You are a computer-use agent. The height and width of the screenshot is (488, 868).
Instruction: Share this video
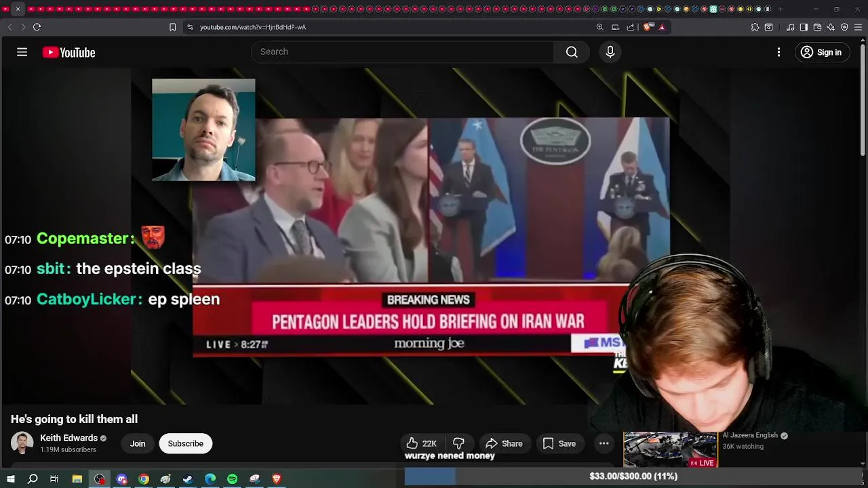[x=505, y=443]
